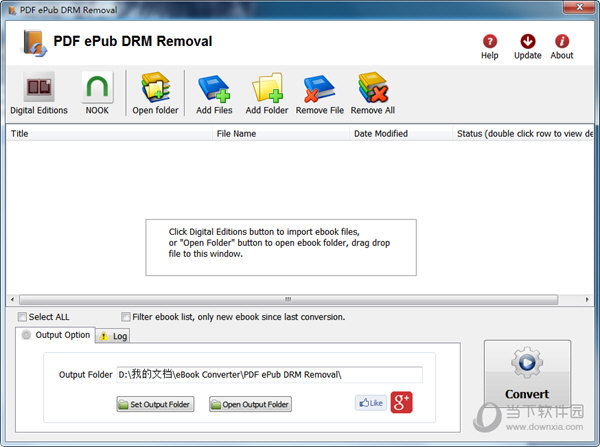
Task: Open the Log tab
Action: coord(113,336)
